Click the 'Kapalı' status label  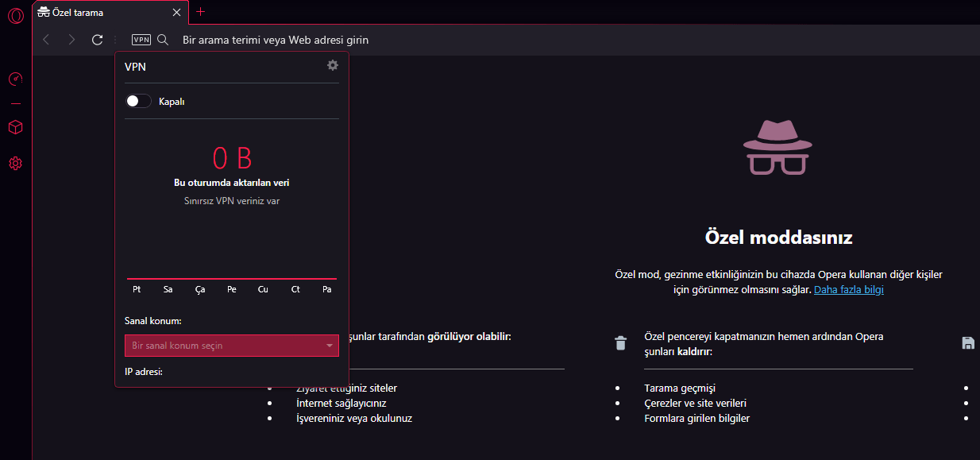[172, 102]
